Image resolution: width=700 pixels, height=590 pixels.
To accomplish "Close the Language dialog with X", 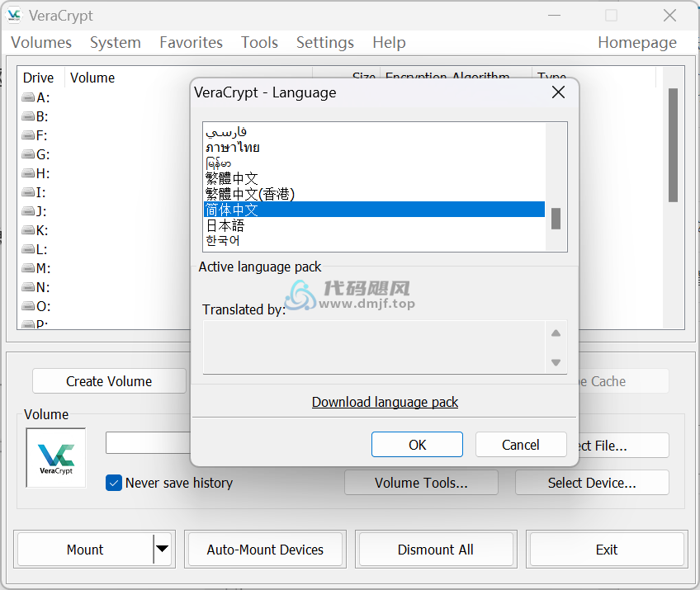I will tap(558, 92).
